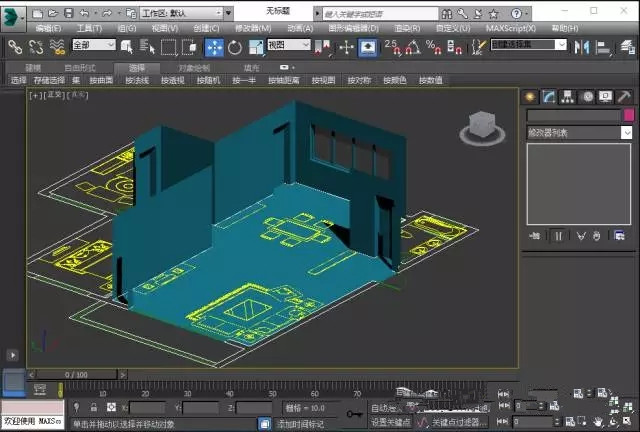Click the Save File floppy icon
The width and height of the screenshot is (640, 432).
tap(69, 13)
